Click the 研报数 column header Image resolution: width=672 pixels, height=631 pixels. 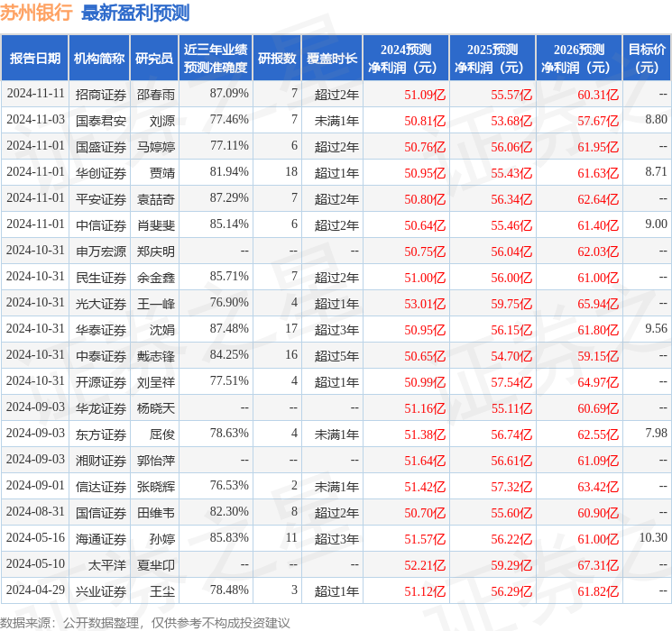[277, 59]
